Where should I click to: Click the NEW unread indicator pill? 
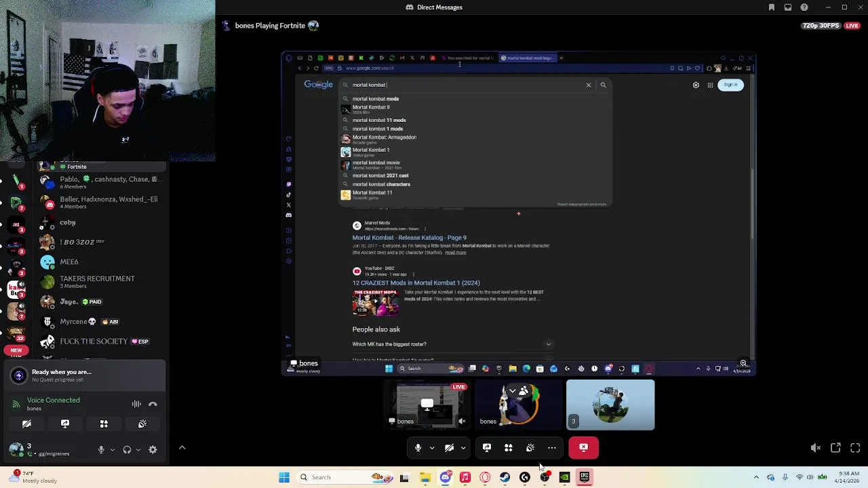coord(16,350)
